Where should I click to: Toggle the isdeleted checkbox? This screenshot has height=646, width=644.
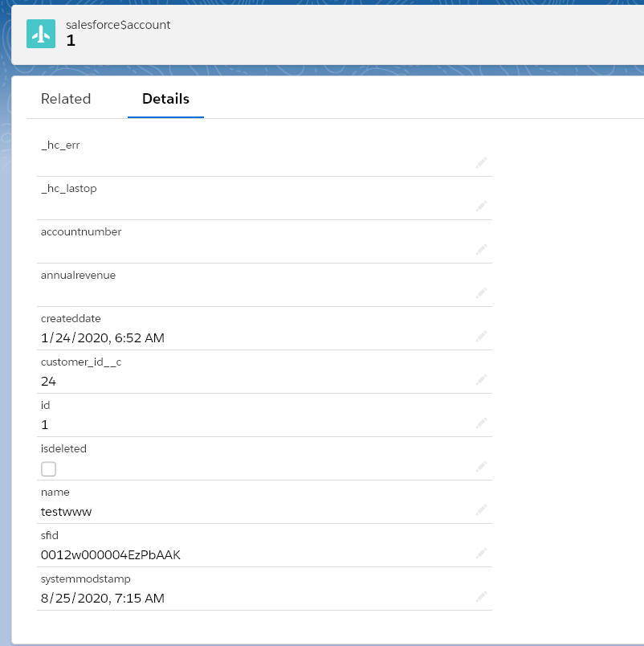48,468
